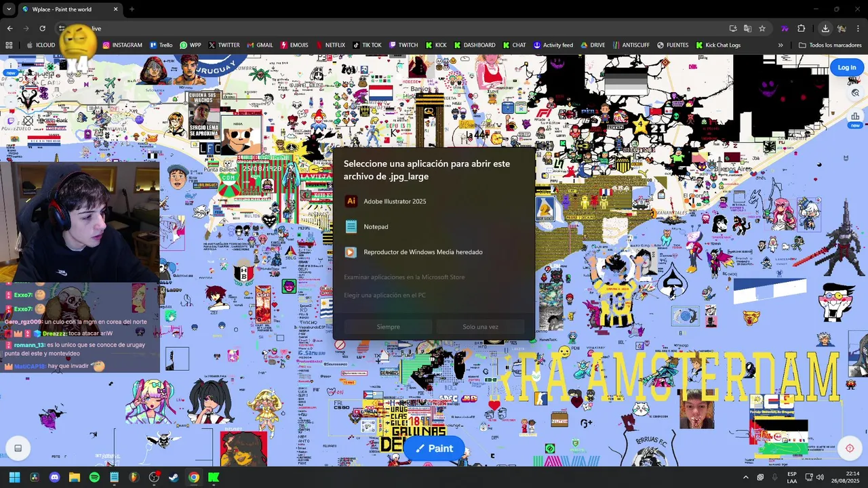Choose Adobe Illustrator 2025 to open the file

click(433, 201)
